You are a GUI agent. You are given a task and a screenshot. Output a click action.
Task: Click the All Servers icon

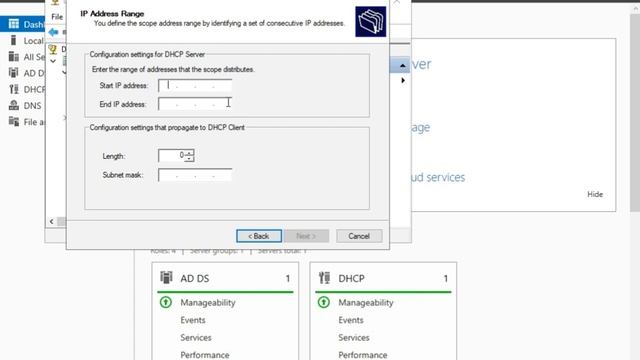pyautogui.click(x=14, y=56)
